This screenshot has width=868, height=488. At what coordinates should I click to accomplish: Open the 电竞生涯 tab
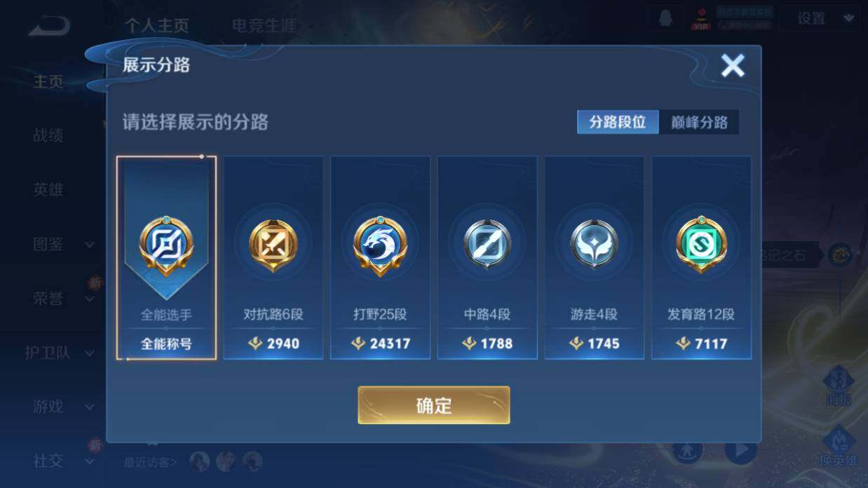[264, 26]
